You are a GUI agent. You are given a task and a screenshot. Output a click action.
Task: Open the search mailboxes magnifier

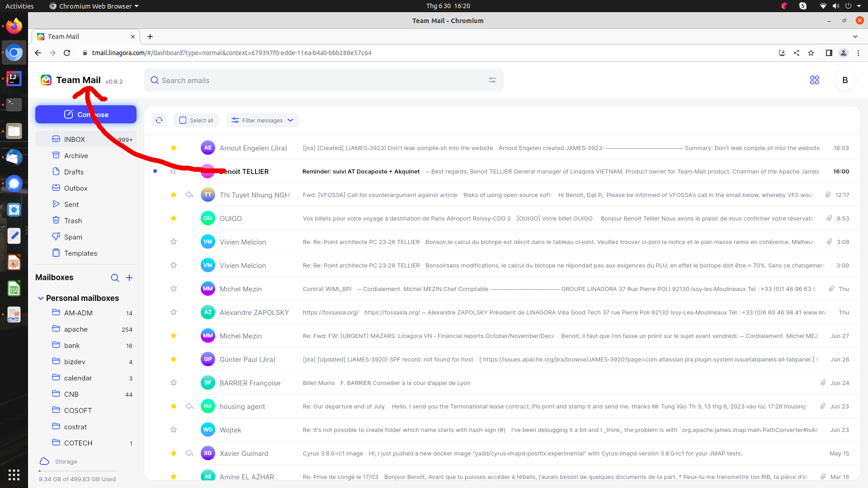115,278
